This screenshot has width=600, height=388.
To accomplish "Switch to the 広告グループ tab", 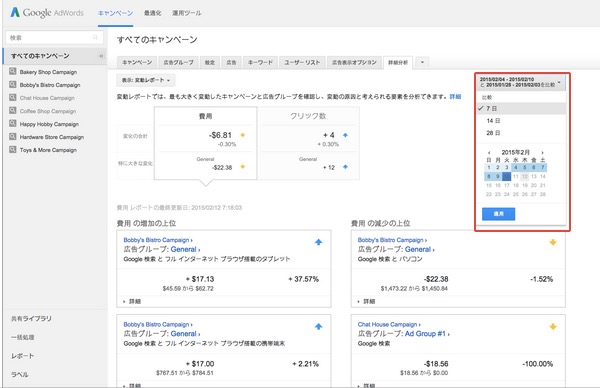I will point(178,62).
